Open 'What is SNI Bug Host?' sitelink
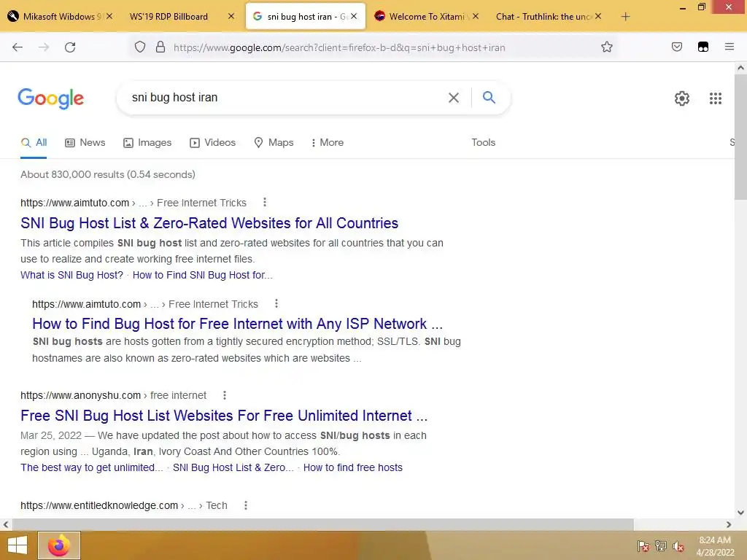Viewport: 747px width, 560px height. click(71, 275)
